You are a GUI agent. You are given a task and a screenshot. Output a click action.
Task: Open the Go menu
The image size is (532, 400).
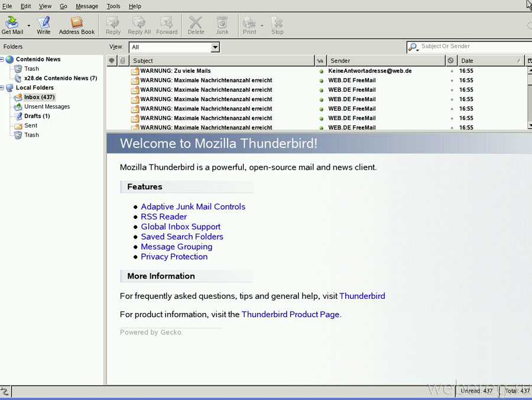[63, 6]
